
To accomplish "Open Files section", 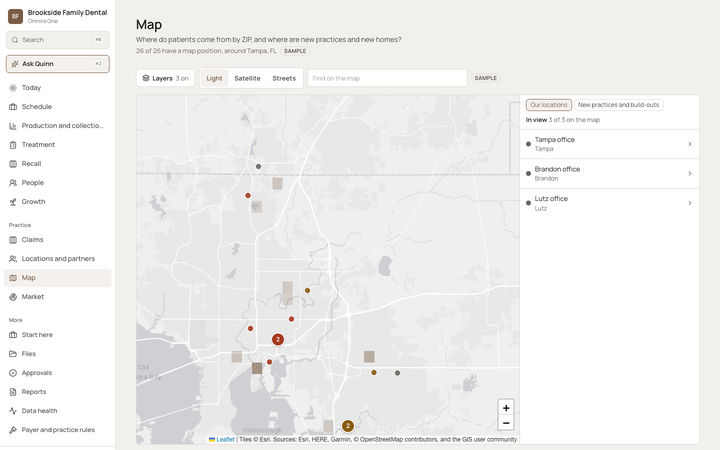I will (x=58, y=354).
